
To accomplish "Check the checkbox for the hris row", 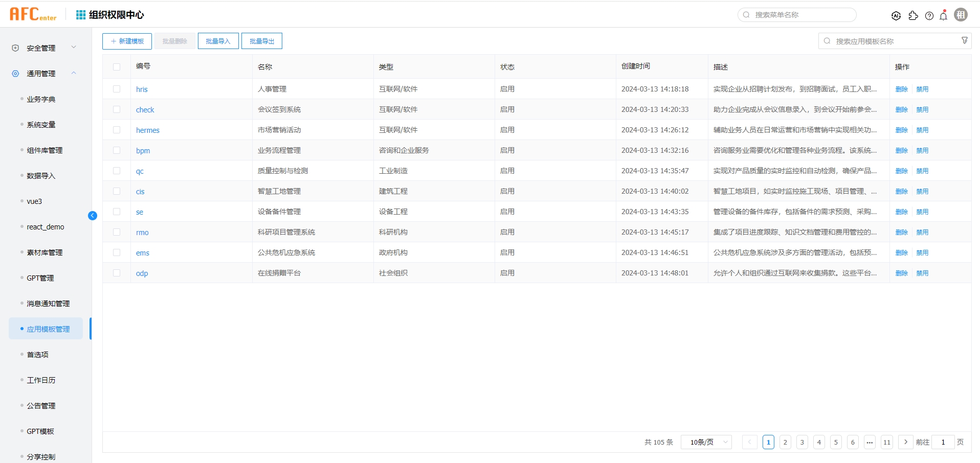I will click(x=117, y=89).
